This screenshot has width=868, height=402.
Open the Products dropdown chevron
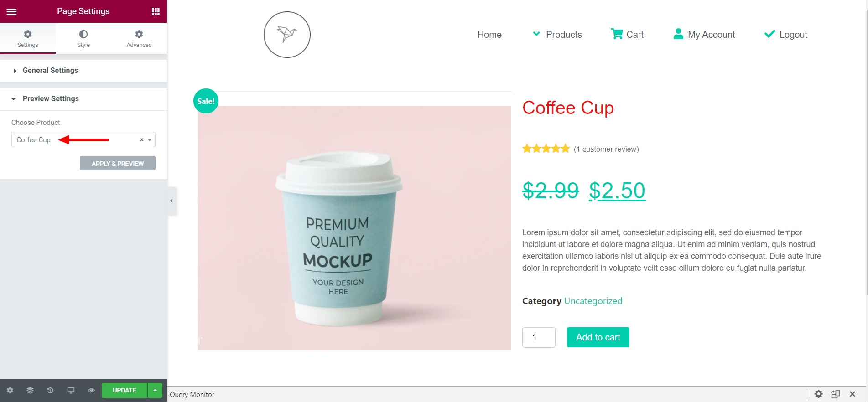click(537, 34)
